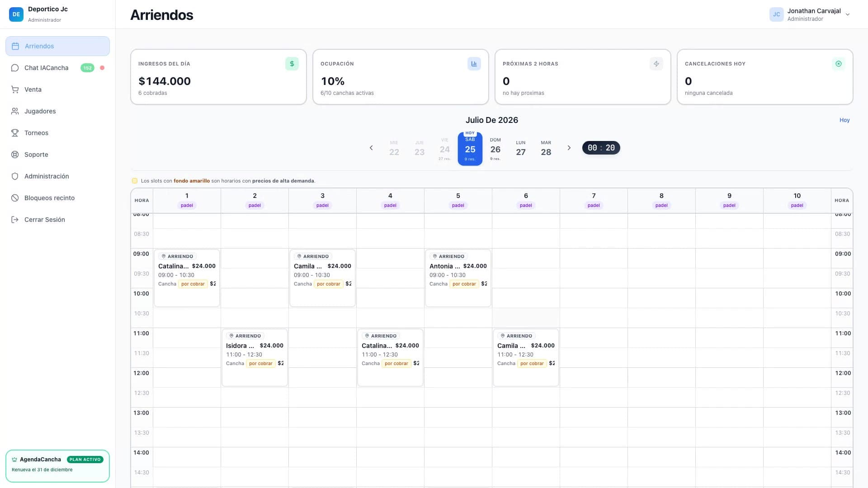Click the Julio De 2026 month title
The height and width of the screenshot is (488, 868).
click(492, 120)
